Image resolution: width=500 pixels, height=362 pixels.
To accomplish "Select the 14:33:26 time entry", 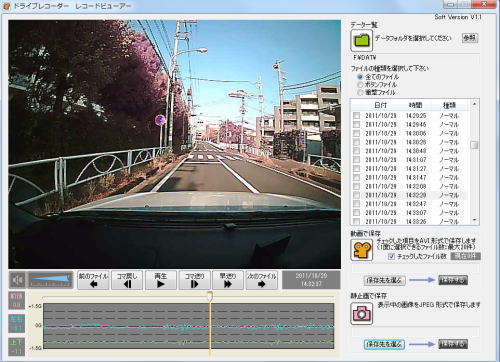I will click(x=416, y=221).
